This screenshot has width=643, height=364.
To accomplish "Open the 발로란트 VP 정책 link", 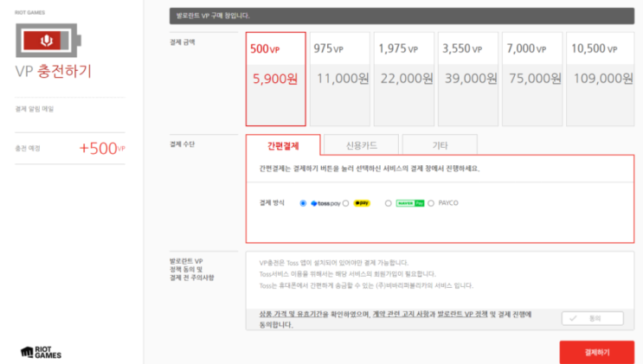I will point(462,314).
